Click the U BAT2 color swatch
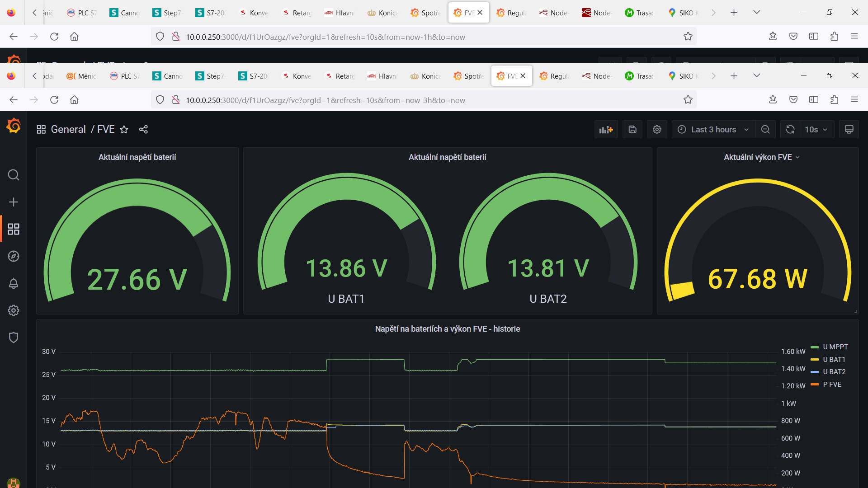This screenshot has width=868, height=488. (x=815, y=372)
